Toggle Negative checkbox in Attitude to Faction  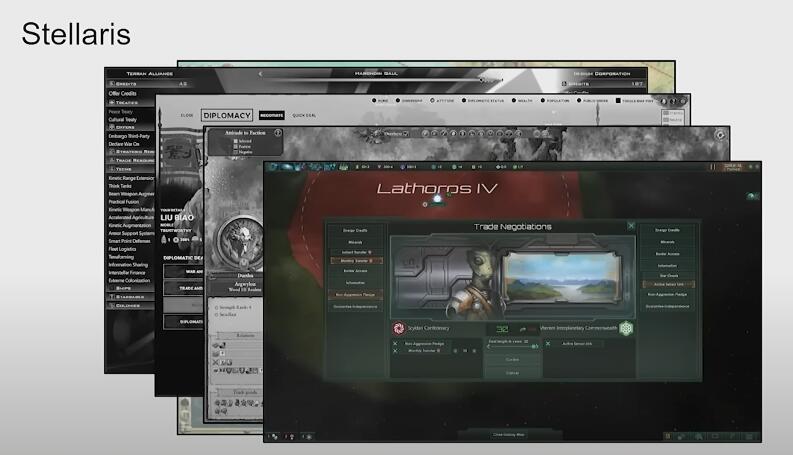tap(236, 152)
